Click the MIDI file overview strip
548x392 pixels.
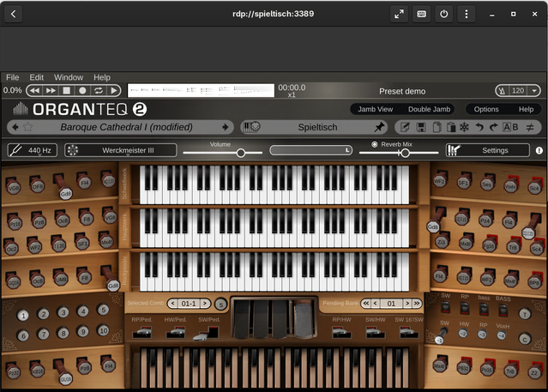(x=201, y=90)
